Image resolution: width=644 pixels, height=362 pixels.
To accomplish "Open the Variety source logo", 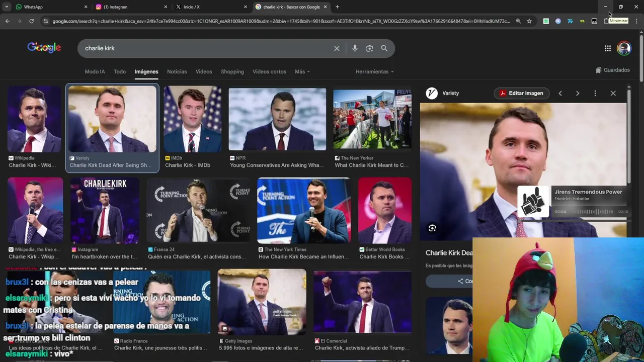I will [x=432, y=93].
